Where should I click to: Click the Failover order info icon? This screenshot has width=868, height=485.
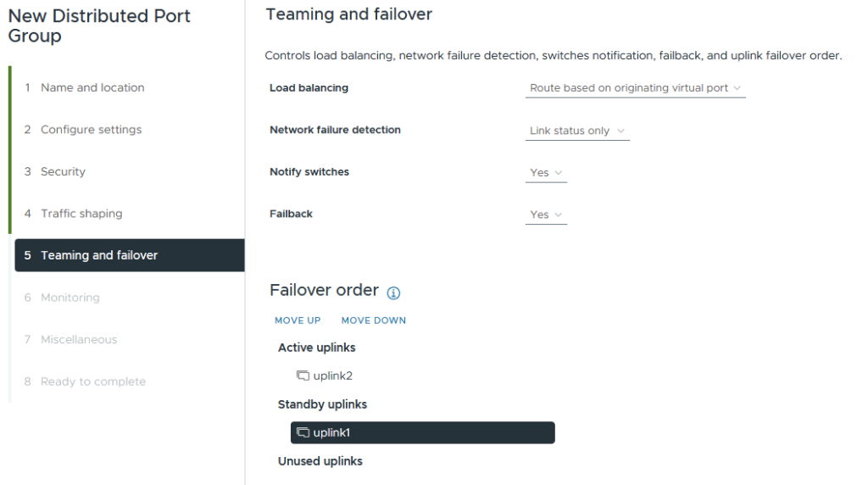(393, 293)
